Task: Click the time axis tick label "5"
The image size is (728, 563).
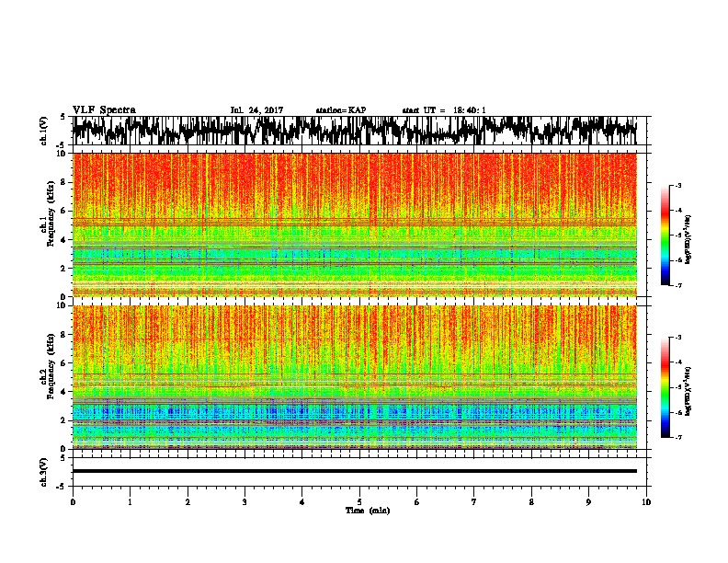Action: (359, 502)
